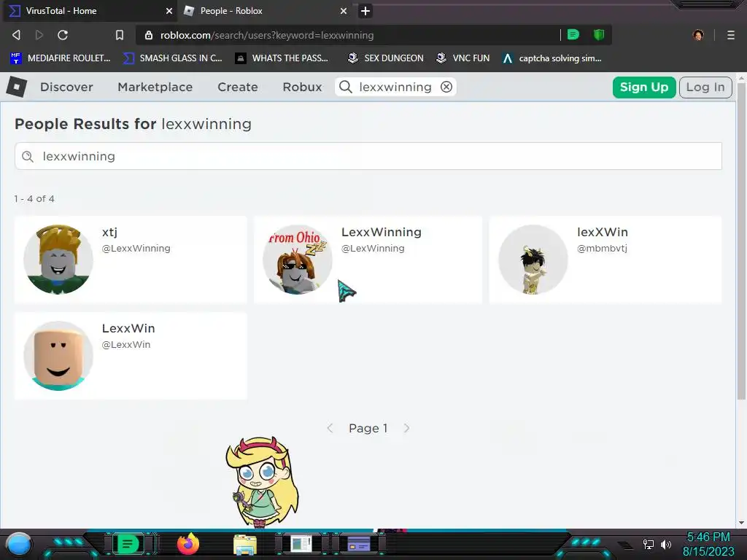Open the LexxWin smiley avatar thumbnail
This screenshot has width=747, height=560.
coord(58,356)
